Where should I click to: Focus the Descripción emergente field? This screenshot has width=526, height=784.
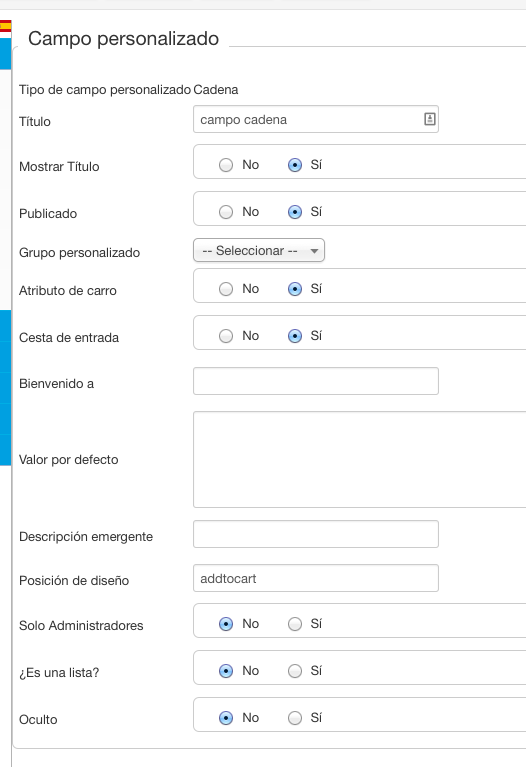click(x=316, y=534)
